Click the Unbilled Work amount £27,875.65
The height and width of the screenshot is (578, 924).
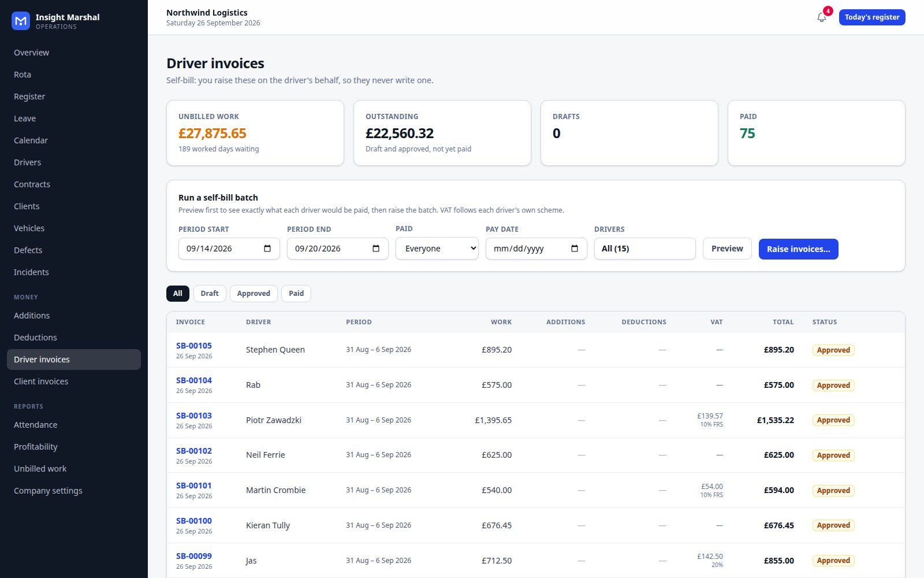[x=213, y=134]
